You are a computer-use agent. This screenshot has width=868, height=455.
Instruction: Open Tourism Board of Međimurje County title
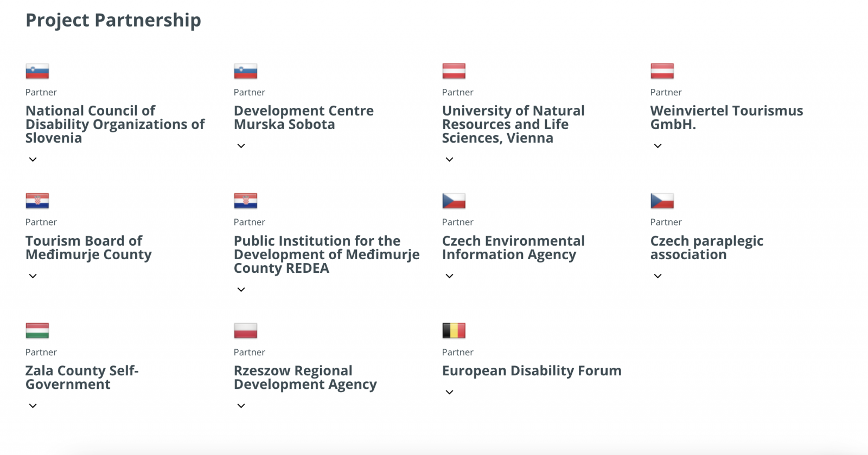tap(88, 248)
